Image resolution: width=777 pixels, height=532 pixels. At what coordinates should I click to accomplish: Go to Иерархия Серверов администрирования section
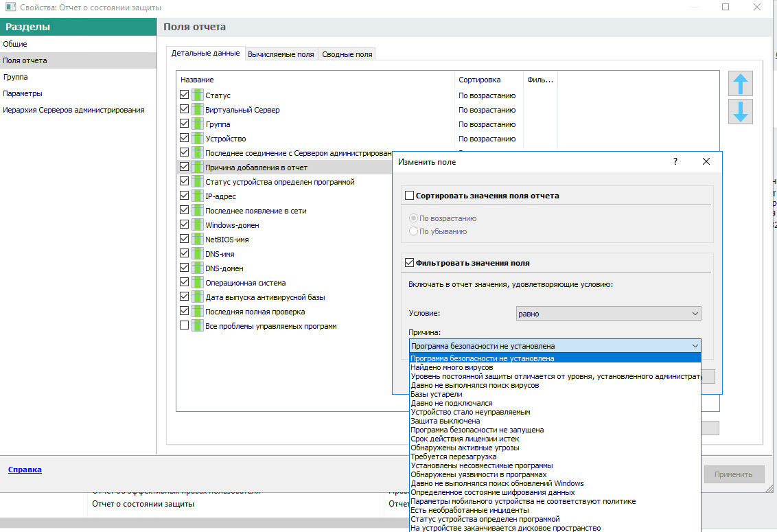point(73,110)
